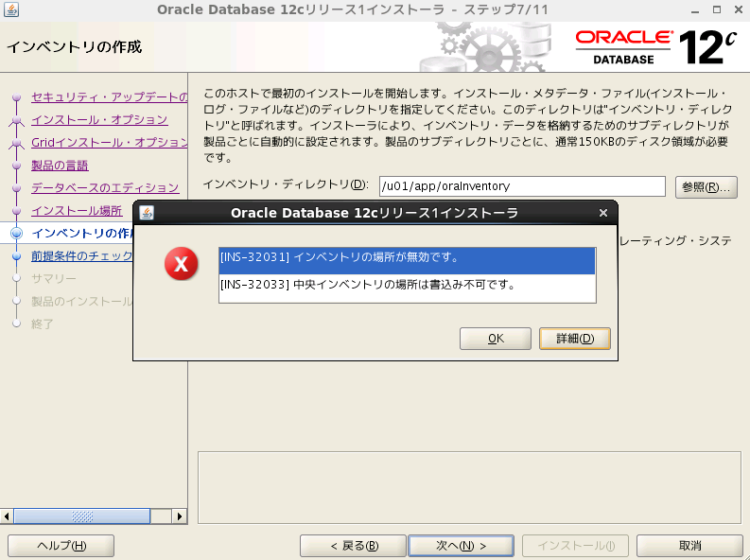This screenshot has height=560, width=750.
Task: Open 詳細(D) details of the error
Action: (574, 339)
